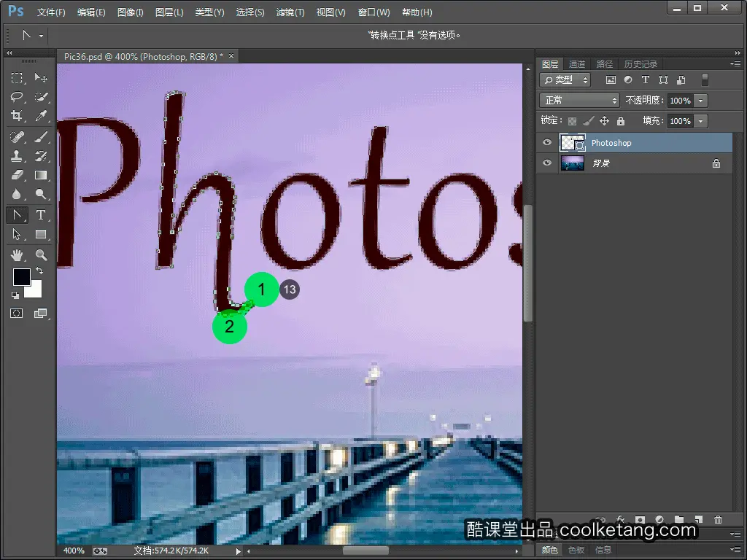Hide the Photoshop layer
Screen dimensions: 747x560
point(547,142)
